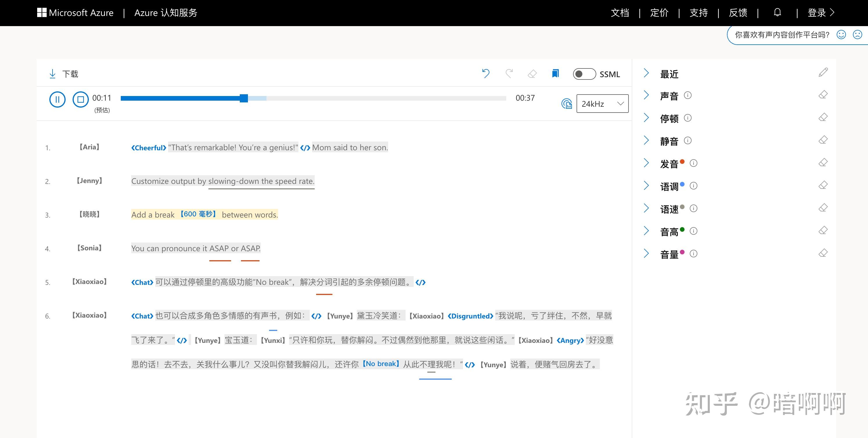
Task: Pause audio playback
Action: tap(57, 99)
